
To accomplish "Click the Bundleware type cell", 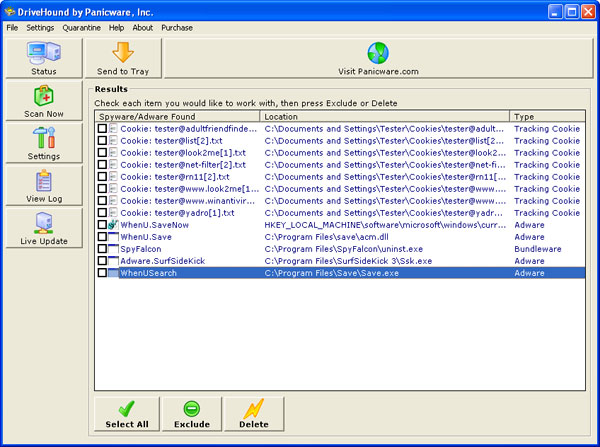I will coord(538,249).
